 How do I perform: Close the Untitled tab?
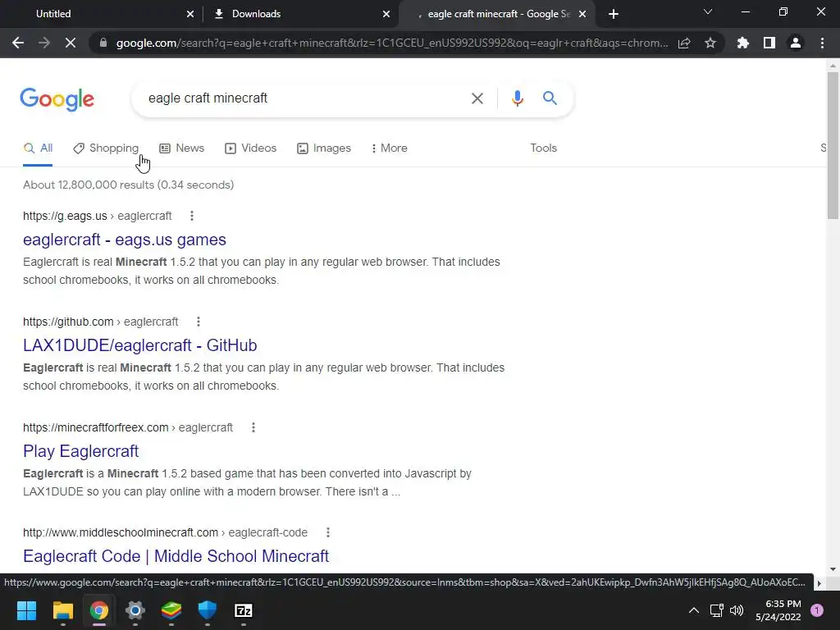[x=190, y=14]
